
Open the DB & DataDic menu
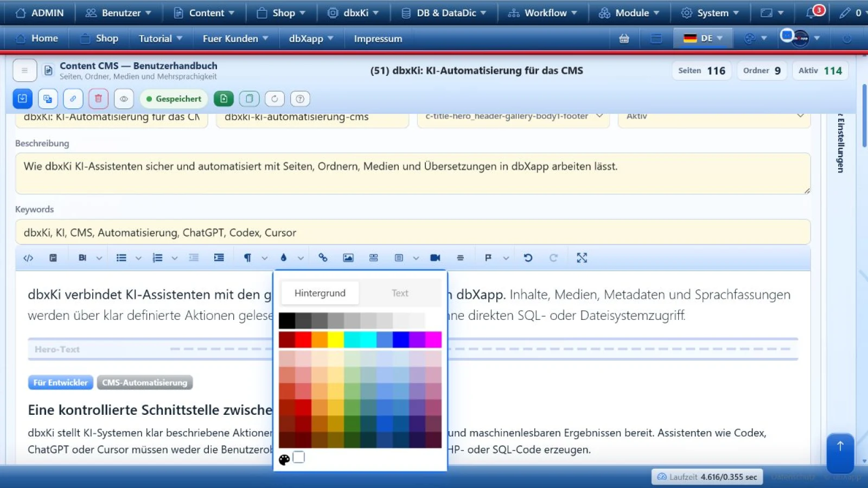[443, 12]
